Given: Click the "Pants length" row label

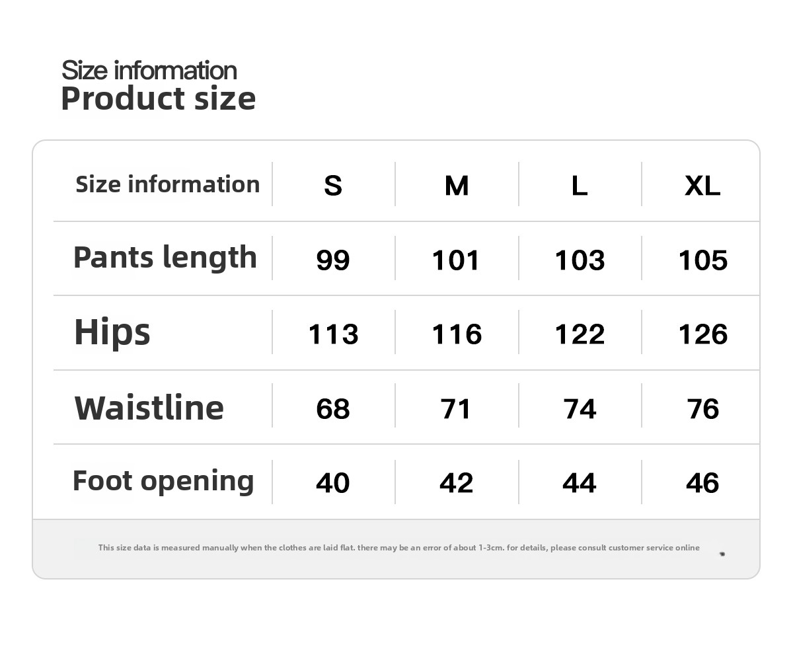Looking at the screenshot, I should tap(165, 258).
